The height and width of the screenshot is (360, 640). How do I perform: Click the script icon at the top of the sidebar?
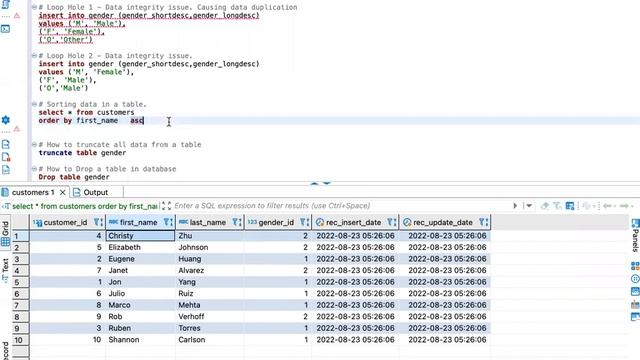6,5
